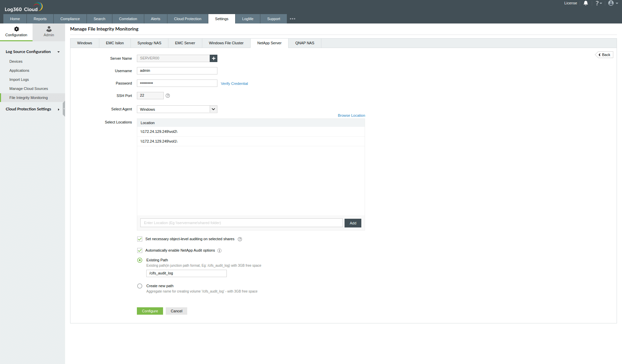This screenshot has height=364, width=622.
Task: Click the Enter Location input field
Action: click(x=241, y=222)
